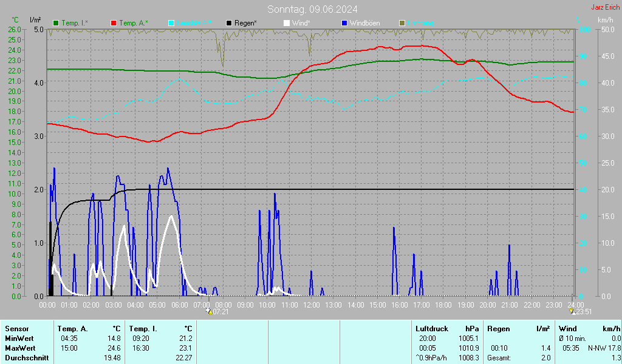The height and width of the screenshot is (364, 622).
Task: Click the 12:00 time axis label
Action: coord(312,305)
